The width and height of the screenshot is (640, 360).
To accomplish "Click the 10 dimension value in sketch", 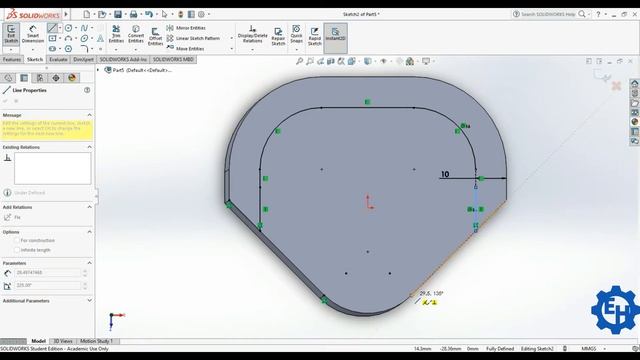I will pyautogui.click(x=445, y=174).
